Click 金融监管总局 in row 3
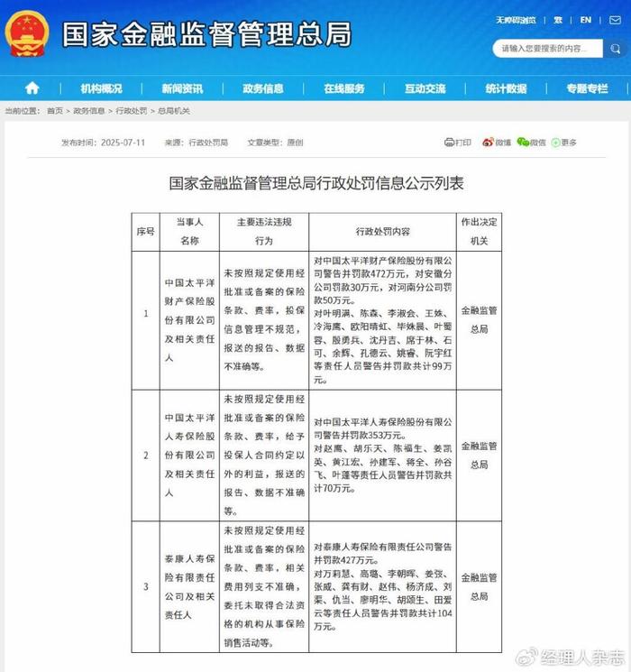Screen dimensions: 631x672 pyautogui.click(x=479, y=586)
